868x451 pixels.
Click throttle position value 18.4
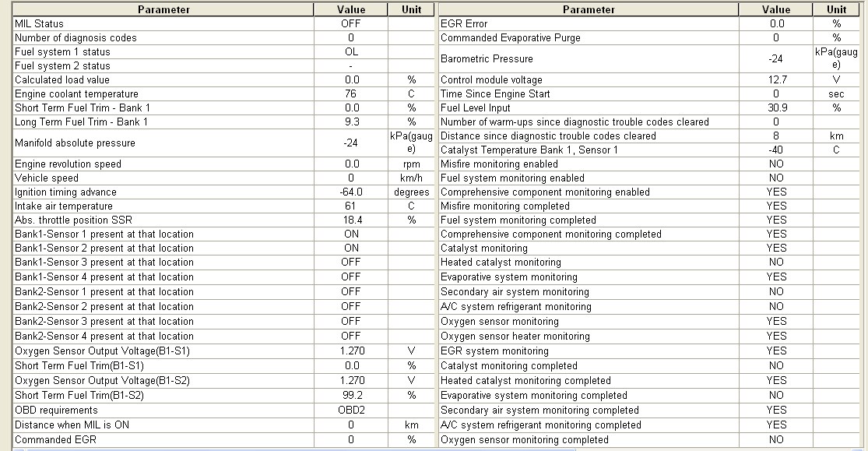[x=351, y=220]
